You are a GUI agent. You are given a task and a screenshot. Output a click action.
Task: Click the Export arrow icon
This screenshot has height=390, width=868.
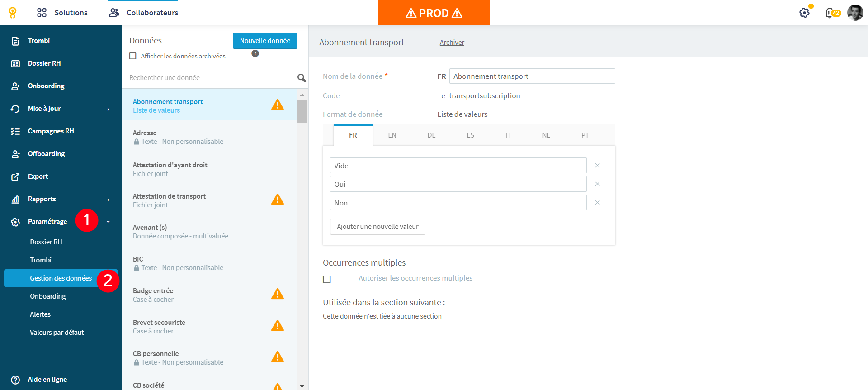point(15,176)
